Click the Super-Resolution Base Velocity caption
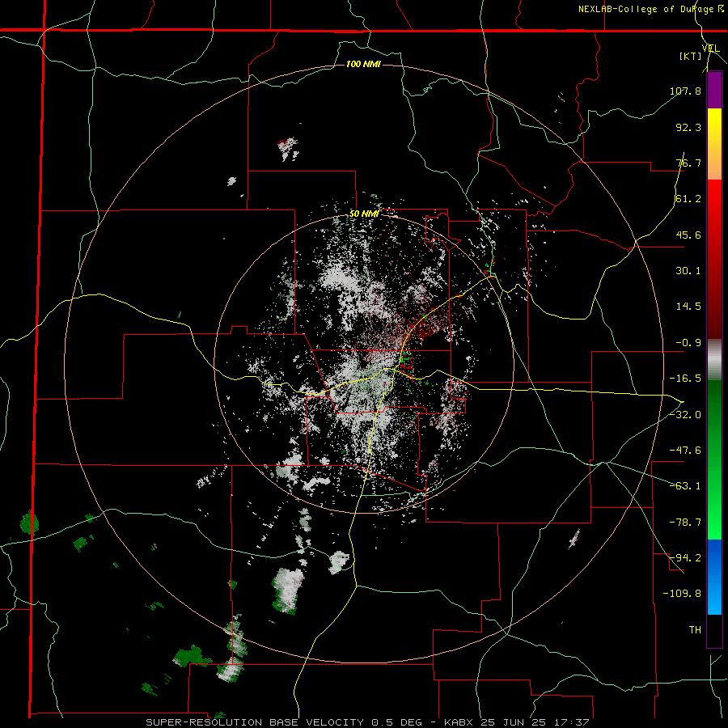This screenshot has height=728, width=728. point(367,722)
